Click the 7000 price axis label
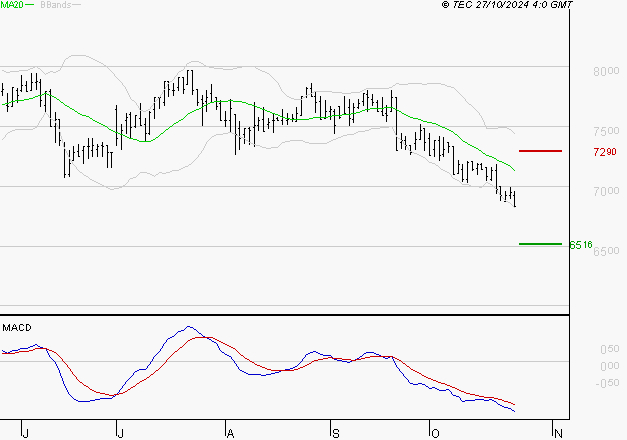This screenshot has width=627, height=440. click(x=606, y=191)
